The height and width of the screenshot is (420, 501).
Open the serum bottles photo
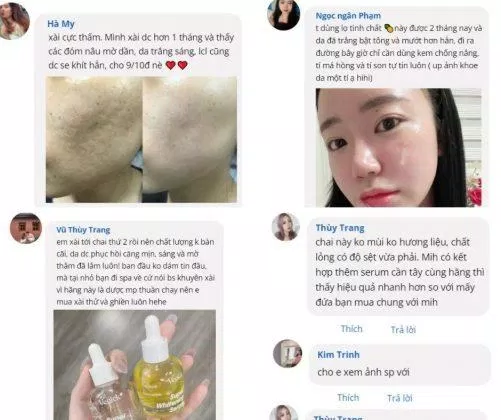[135, 365]
